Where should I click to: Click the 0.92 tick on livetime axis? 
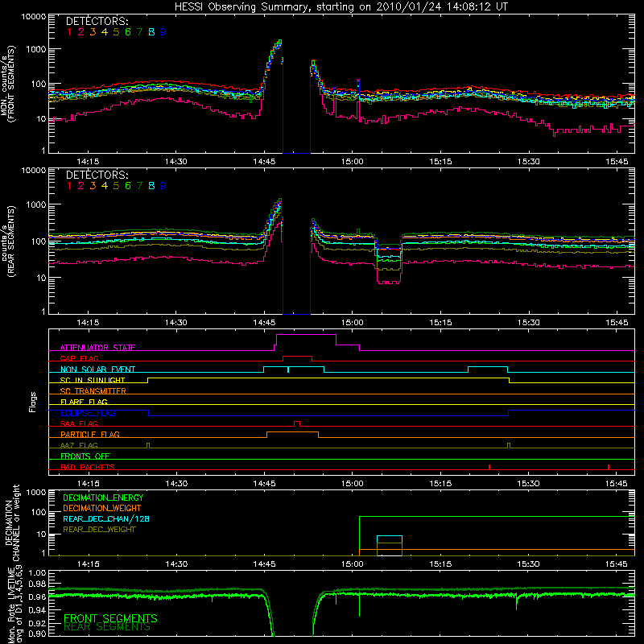pos(37,623)
